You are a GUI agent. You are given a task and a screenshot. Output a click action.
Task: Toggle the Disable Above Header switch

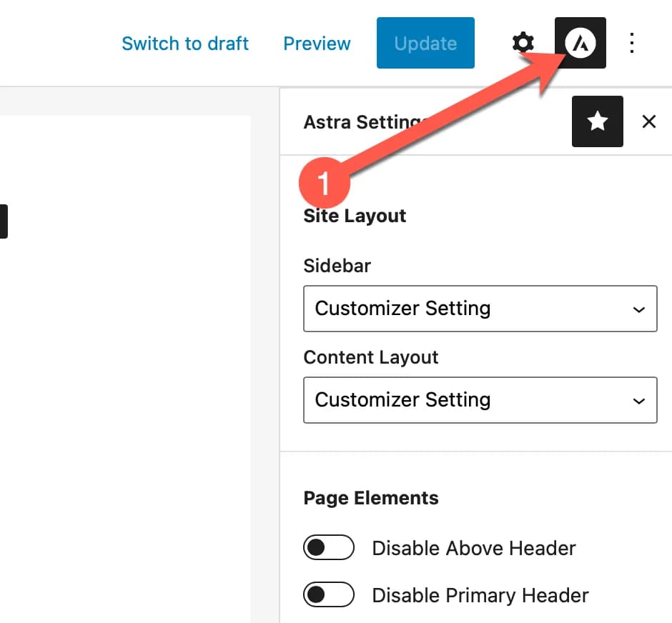tap(329, 548)
